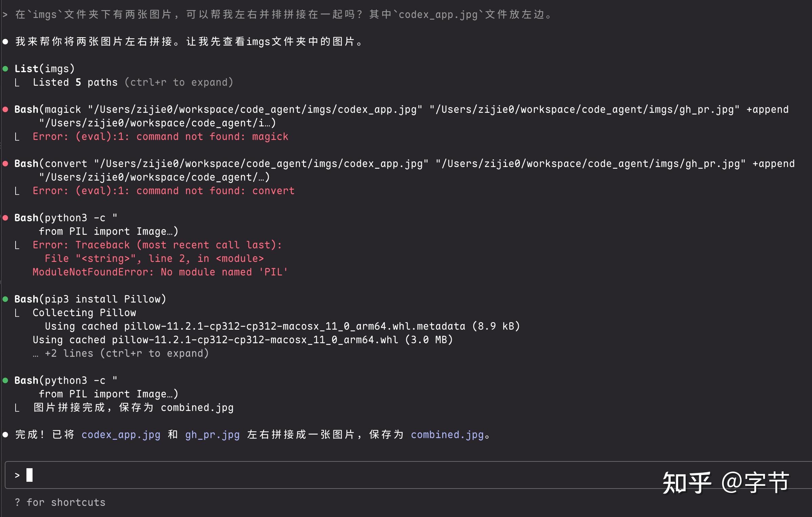Viewport: 812px width, 517px height.
Task: Click 'List(imgs)' tool call line
Action: (x=44, y=69)
